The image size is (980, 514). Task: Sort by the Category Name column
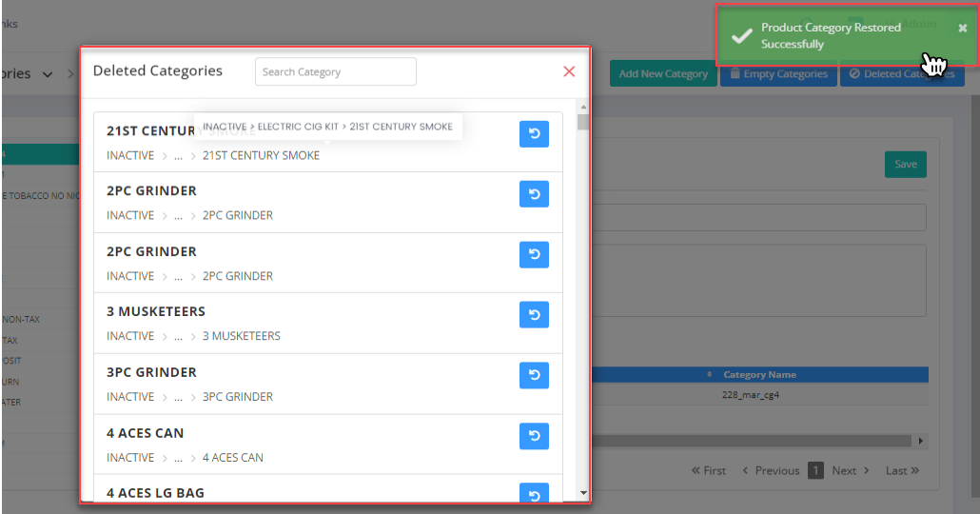point(759,375)
